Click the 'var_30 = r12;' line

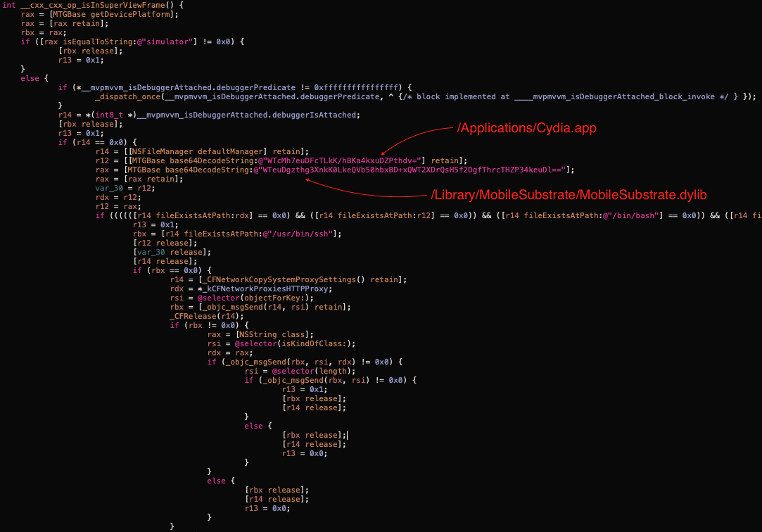[x=125, y=188]
